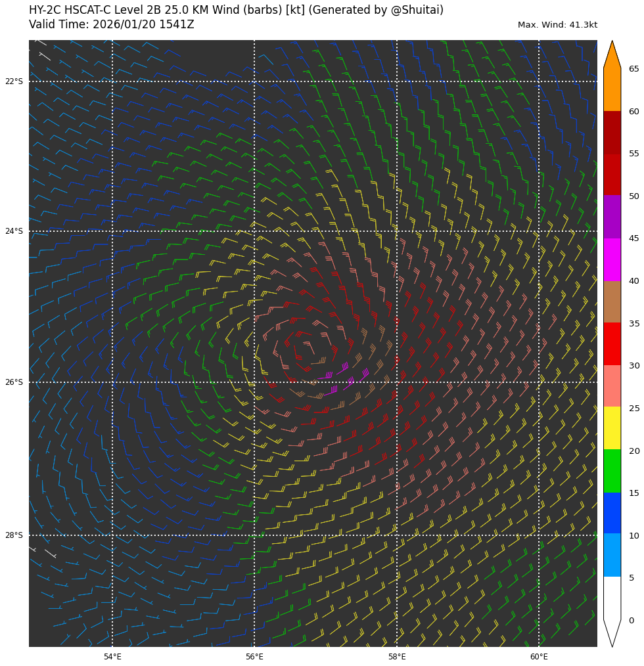Click the light blue 5-10 kt colorbar segment
Screen dimensions: 644x666
coord(612,555)
